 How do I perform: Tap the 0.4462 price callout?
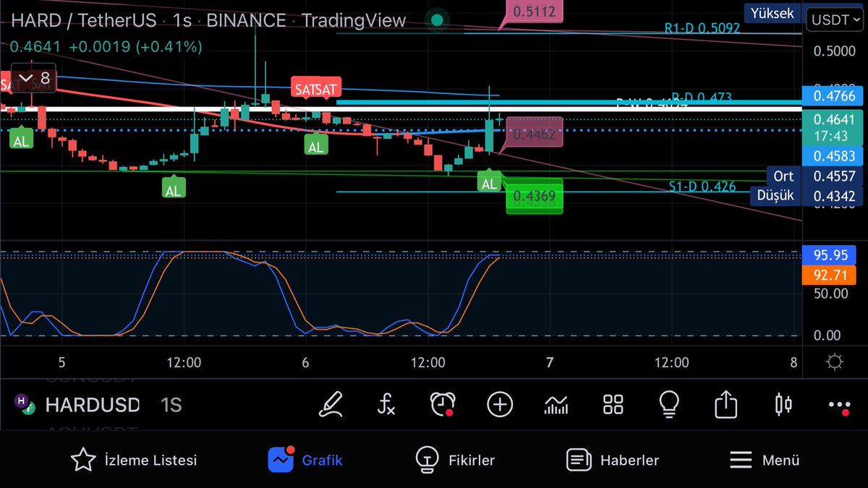coord(534,134)
